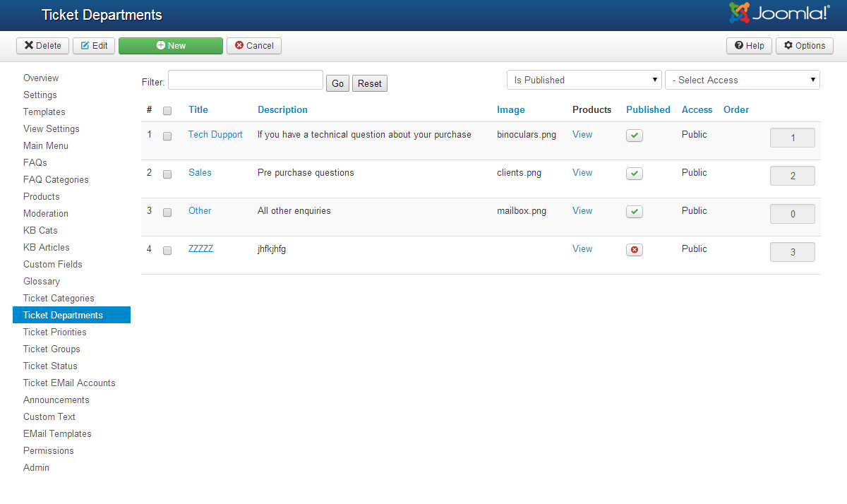The height and width of the screenshot is (504, 847).
Task: Create a new ticket department
Action: pos(171,46)
